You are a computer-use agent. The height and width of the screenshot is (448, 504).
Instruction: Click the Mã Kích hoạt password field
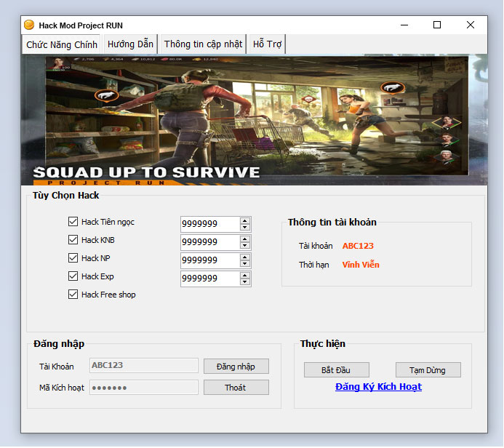(144, 387)
